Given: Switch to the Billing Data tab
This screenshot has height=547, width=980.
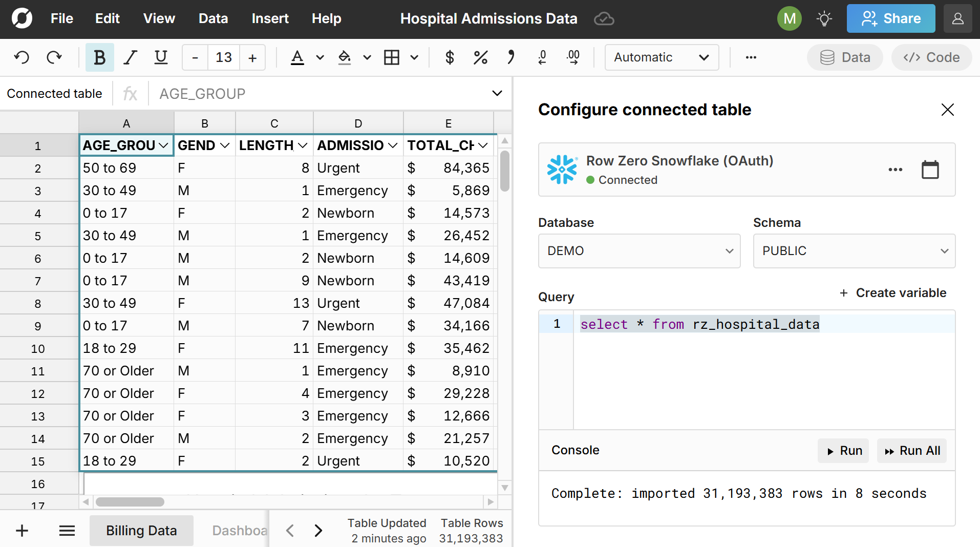Looking at the screenshot, I should (141, 530).
